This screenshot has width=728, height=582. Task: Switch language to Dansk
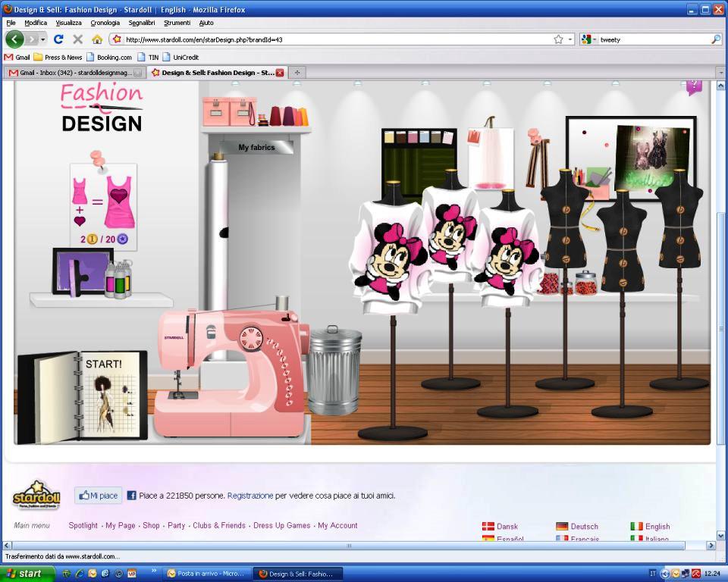[500, 527]
